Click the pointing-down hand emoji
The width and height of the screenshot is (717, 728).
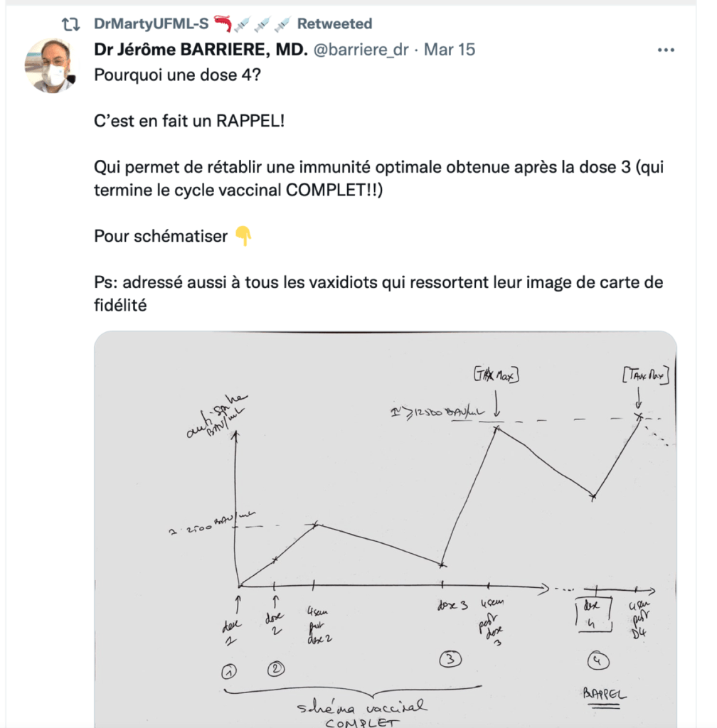243,236
